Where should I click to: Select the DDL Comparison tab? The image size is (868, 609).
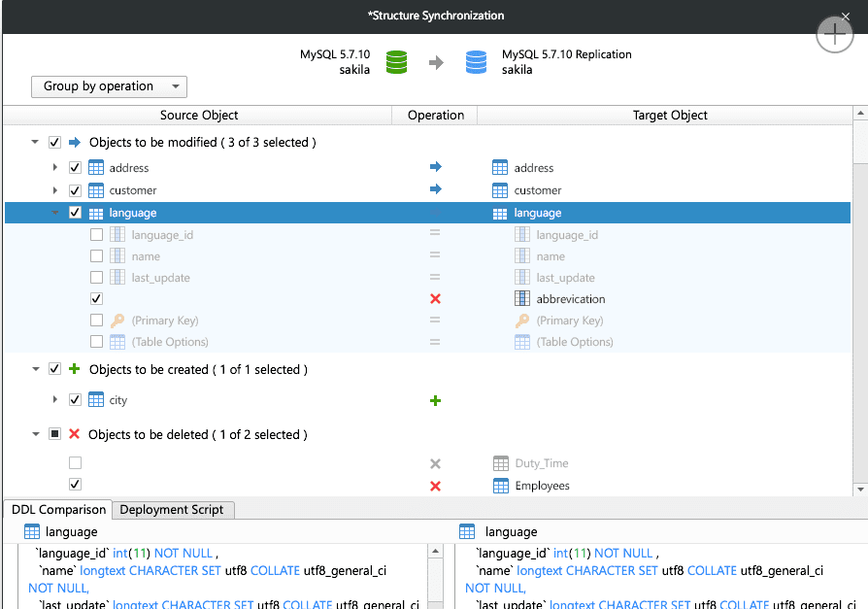(58, 510)
